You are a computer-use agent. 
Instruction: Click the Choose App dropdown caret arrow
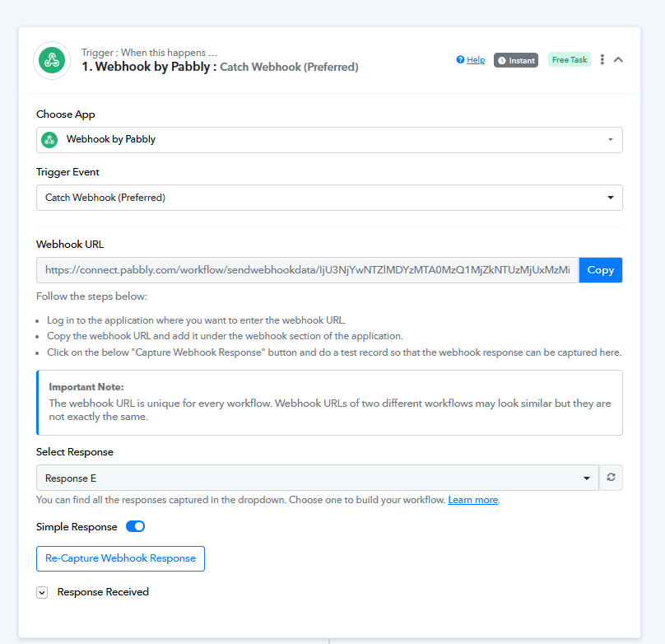[611, 139]
